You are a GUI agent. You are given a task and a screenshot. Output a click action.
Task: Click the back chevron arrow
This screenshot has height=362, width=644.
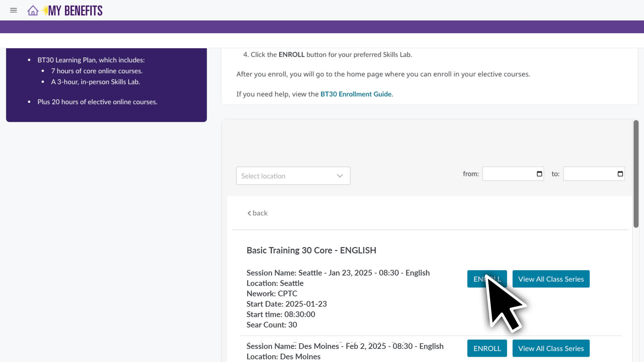tap(249, 213)
